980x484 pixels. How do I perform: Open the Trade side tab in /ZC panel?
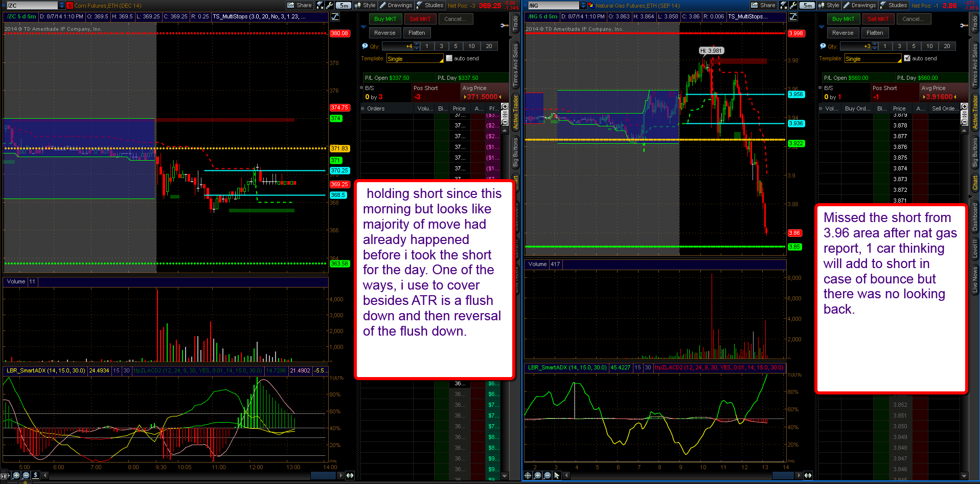point(515,23)
